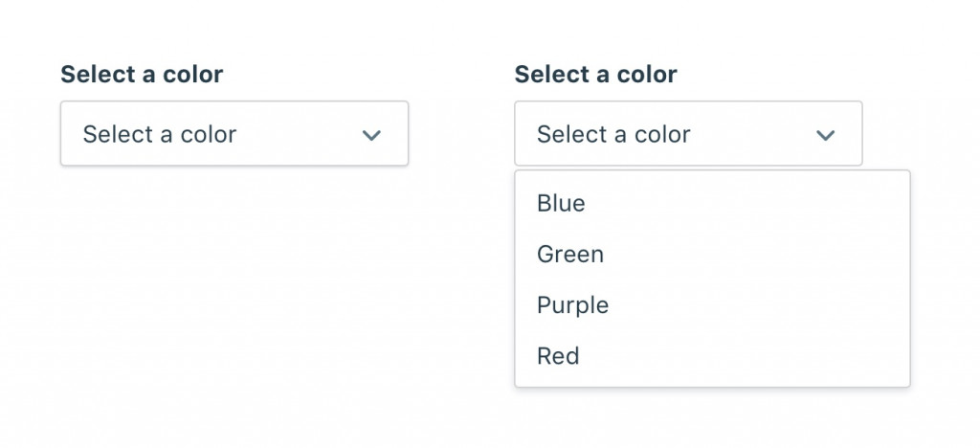Click the chevron icon in the left closed dropdown

point(372,135)
